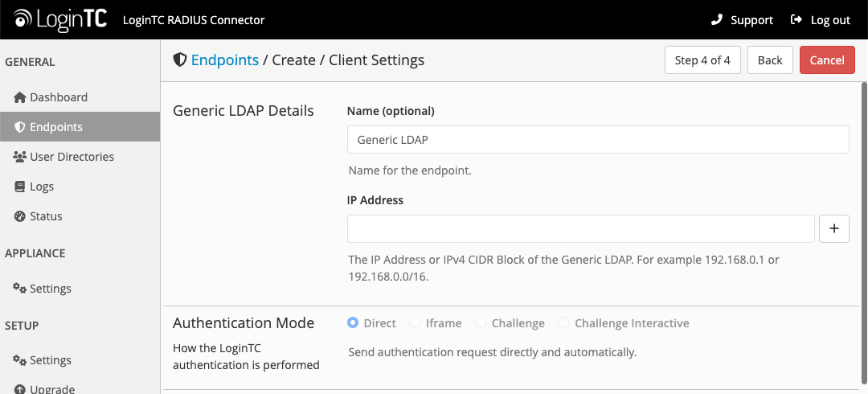This screenshot has height=394, width=868.
Task: Cancel the endpoint creation
Action: (x=827, y=60)
